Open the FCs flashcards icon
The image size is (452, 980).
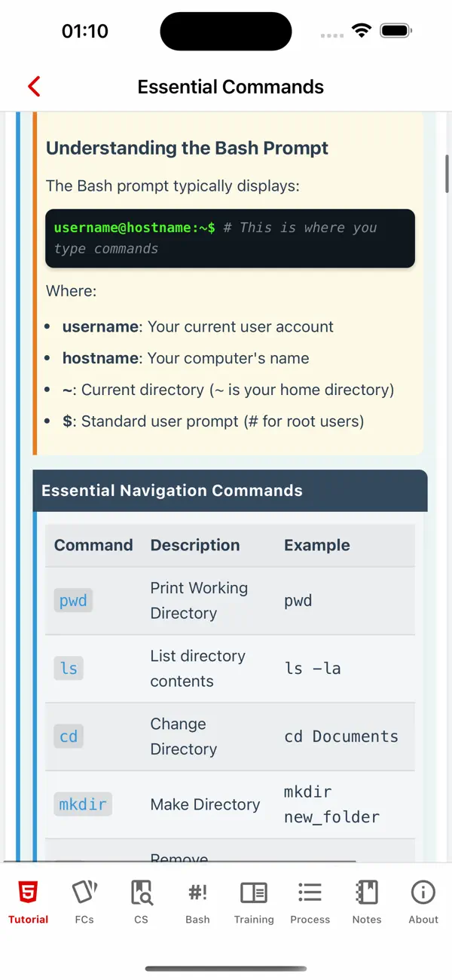(x=84, y=893)
